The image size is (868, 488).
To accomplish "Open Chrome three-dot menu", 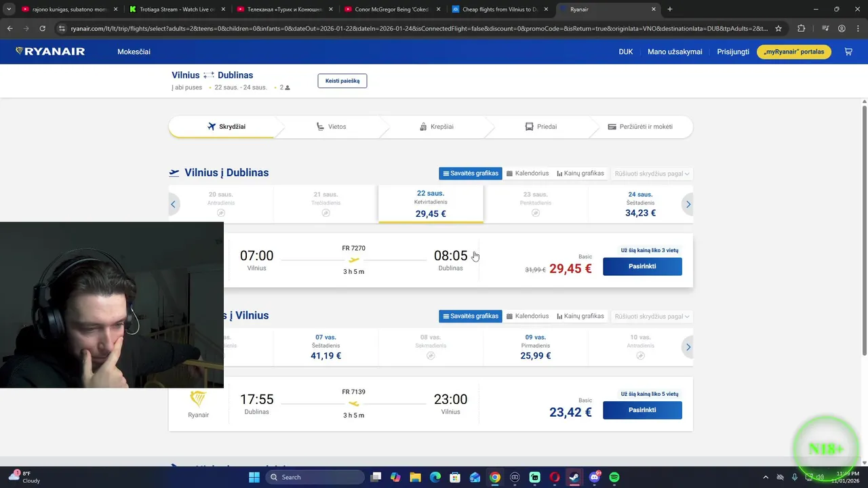I will coord(858,28).
